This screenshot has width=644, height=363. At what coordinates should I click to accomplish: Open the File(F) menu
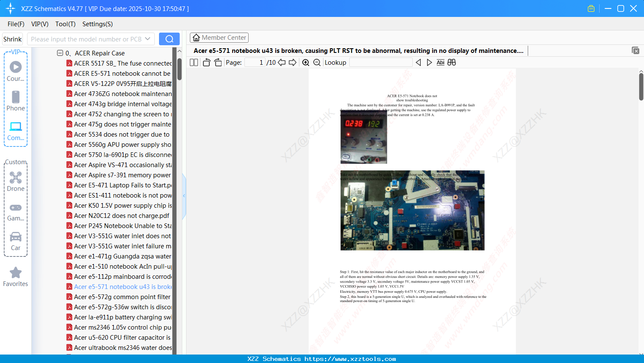[x=16, y=24]
